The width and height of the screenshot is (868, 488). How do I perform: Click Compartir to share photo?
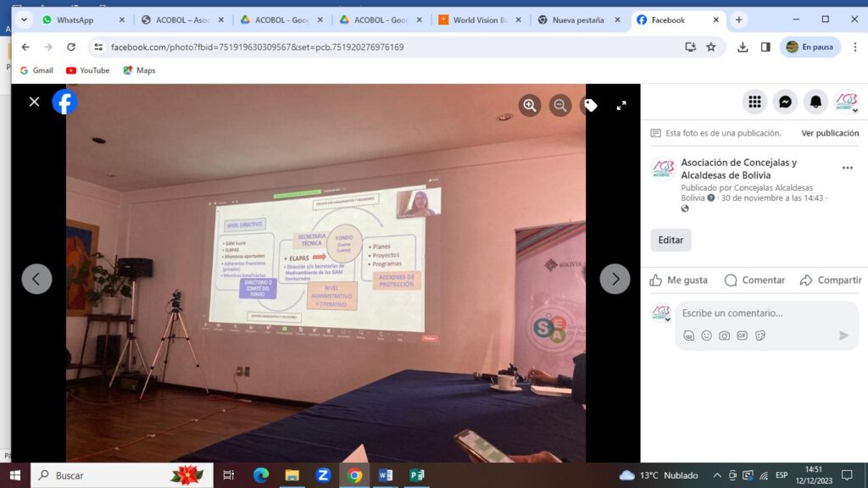tap(831, 280)
